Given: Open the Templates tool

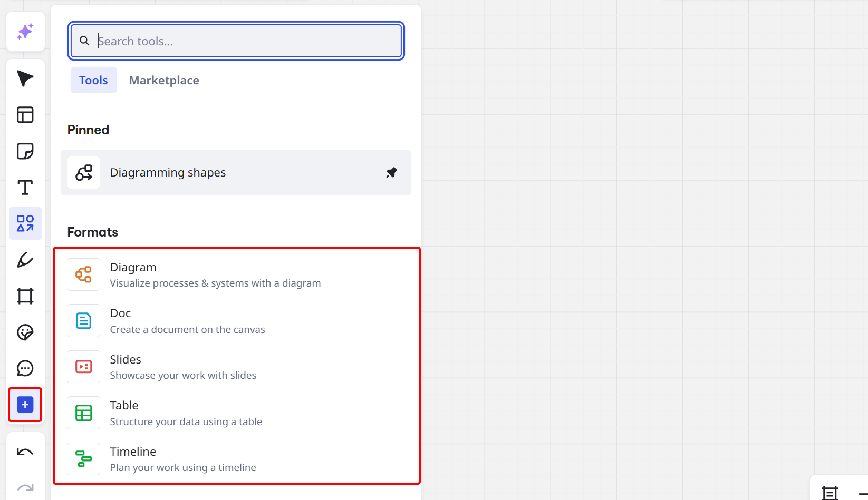Looking at the screenshot, I should pos(25,115).
